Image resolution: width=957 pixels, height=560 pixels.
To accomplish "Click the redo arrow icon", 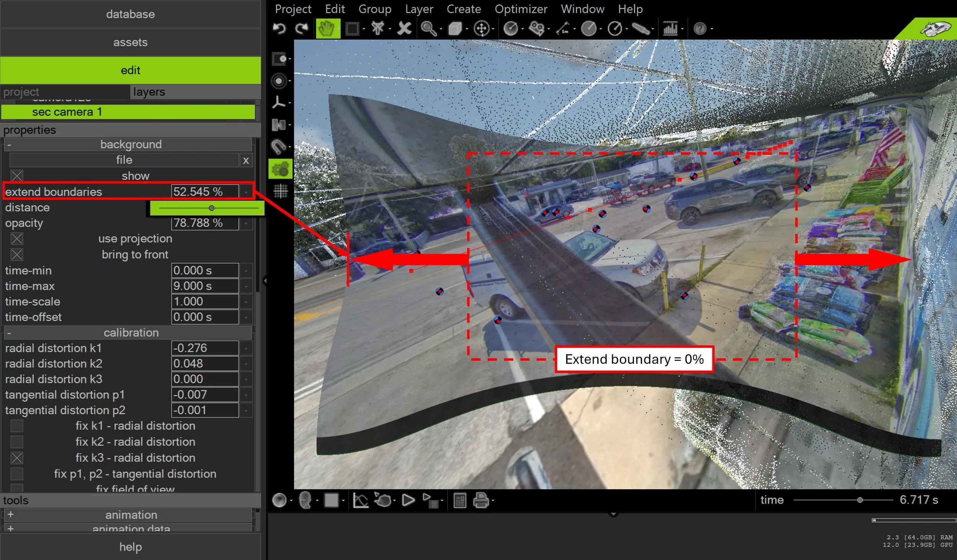I will click(x=302, y=29).
